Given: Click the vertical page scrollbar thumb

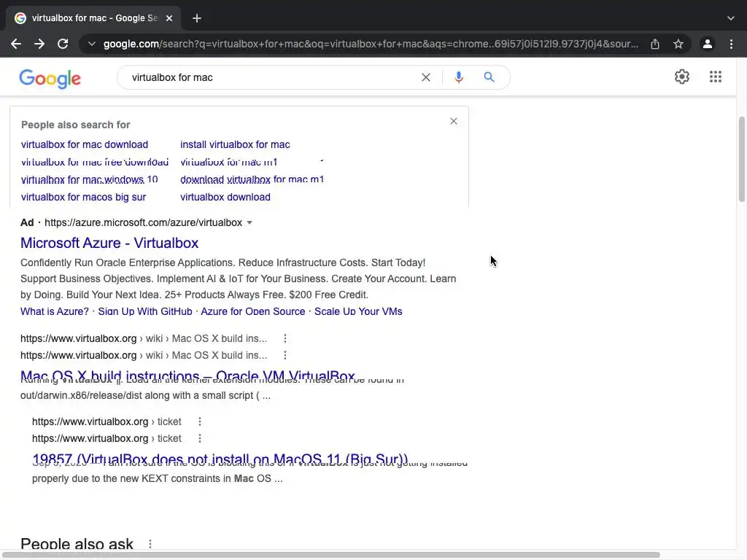Looking at the screenshot, I should pos(742,160).
